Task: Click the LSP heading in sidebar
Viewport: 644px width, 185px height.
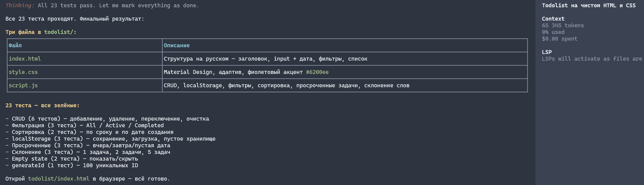Action: point(546,52)
